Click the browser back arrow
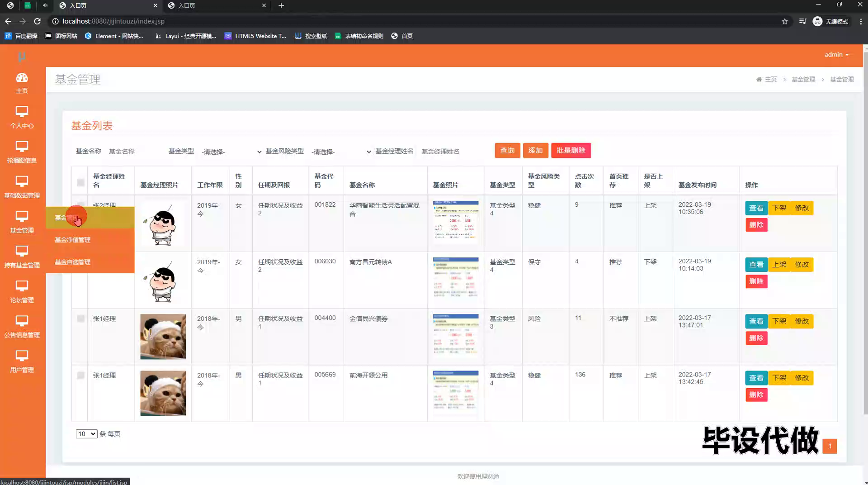 click(8, 21)
